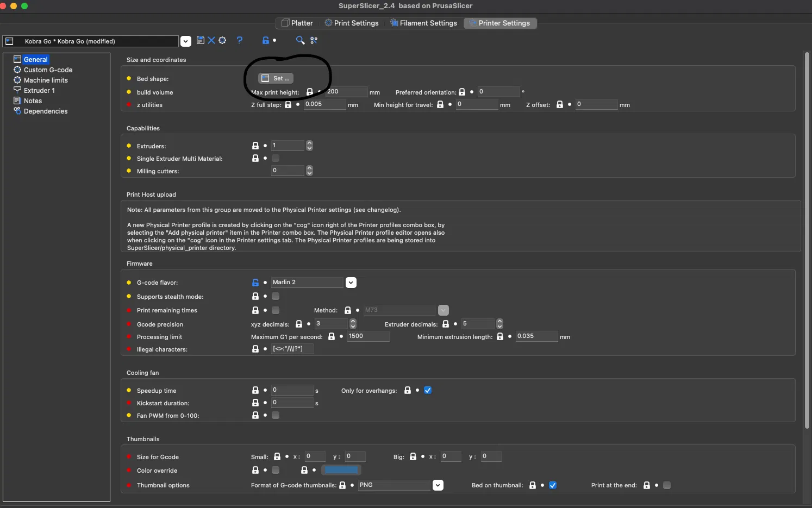The height and width of the screenshot is (508, 812).
Task: Click the cog icon beside the preset box
Action: click(222, 40)
